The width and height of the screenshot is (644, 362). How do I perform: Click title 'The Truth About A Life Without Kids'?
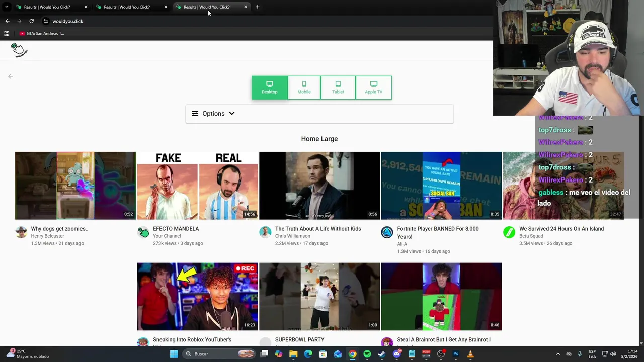click(318, 229)
